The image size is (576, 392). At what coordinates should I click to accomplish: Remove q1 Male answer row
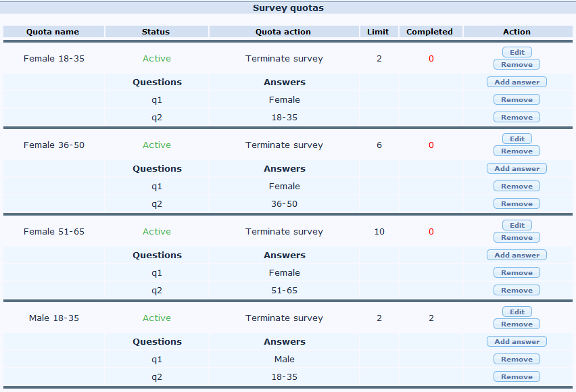pyautogui.click(x=517, y=360)
